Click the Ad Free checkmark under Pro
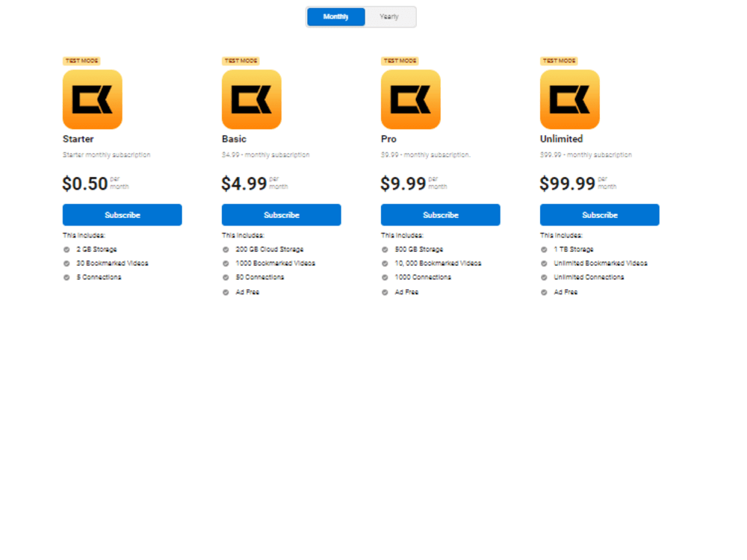The image size is (747, 560). (385, 293)
